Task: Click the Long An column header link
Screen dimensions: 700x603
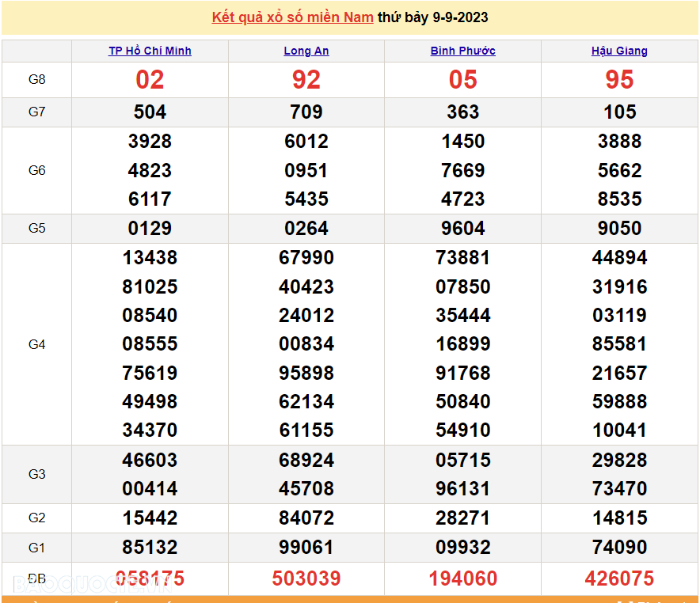Action: coord(306,51)
